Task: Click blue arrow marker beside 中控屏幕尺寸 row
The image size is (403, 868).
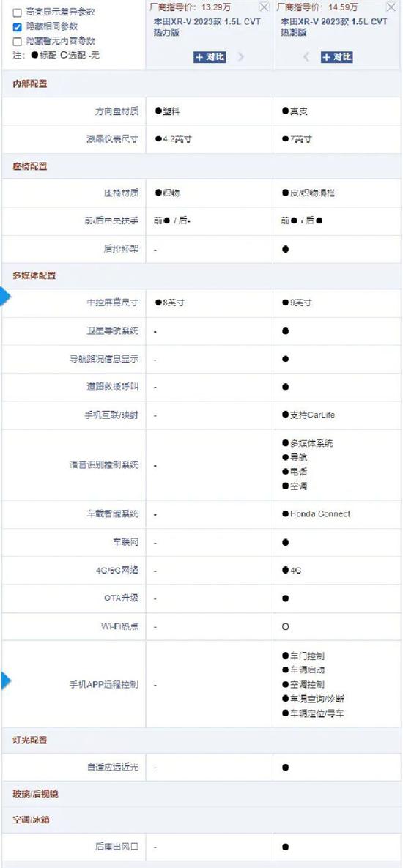Action: (6, 297)
